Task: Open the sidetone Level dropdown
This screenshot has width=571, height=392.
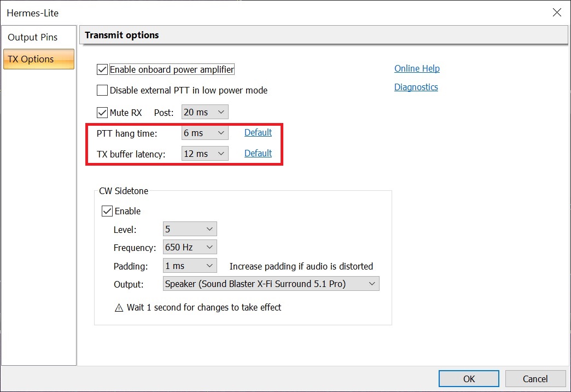Action: click(190, 229)
